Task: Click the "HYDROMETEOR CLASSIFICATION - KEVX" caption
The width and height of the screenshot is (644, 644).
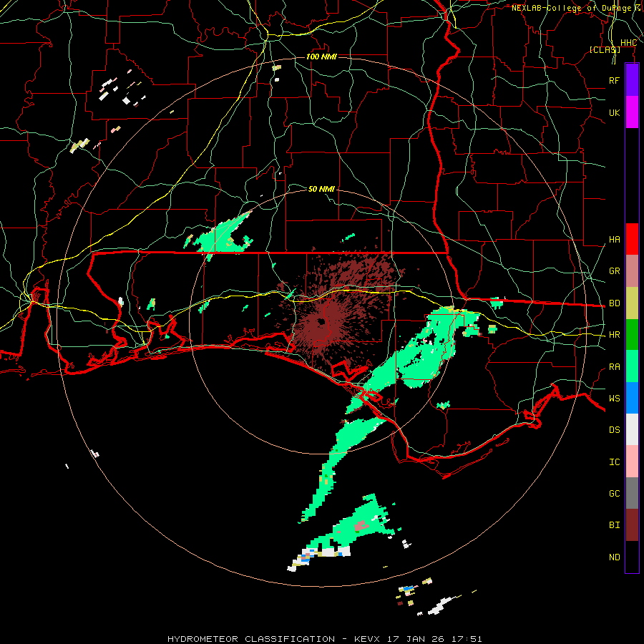Action: (274, 639)
